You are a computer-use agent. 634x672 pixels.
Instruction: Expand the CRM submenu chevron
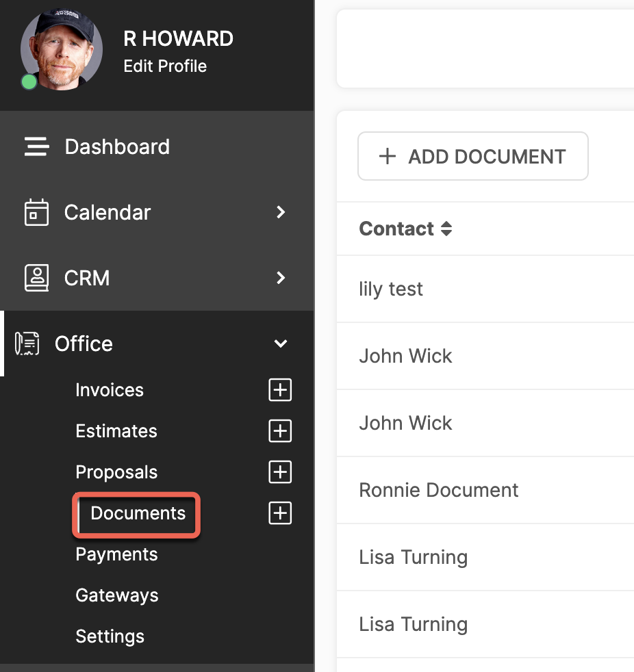(281, 278)
